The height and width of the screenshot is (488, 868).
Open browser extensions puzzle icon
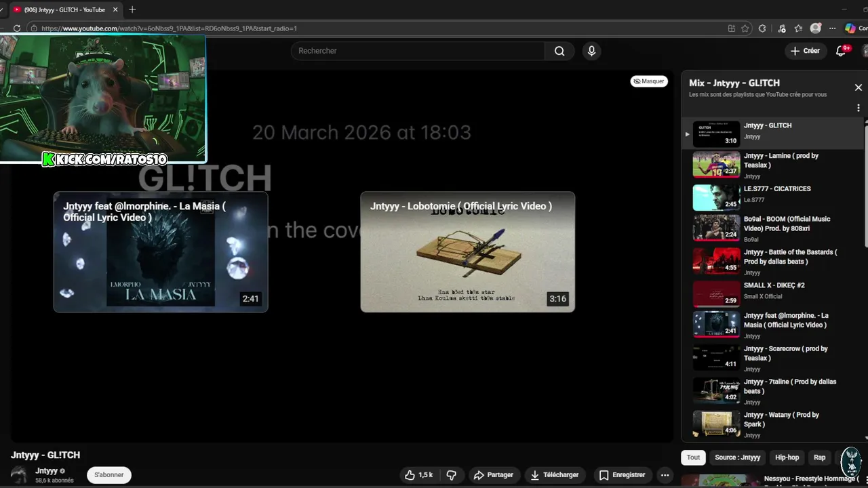pyautogui.click(x=762, y=28)
